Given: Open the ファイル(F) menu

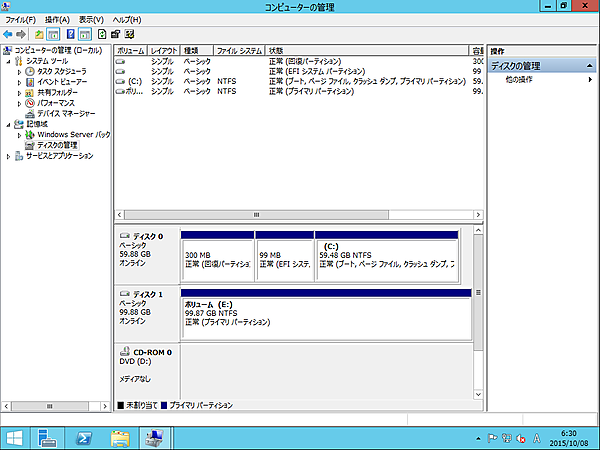Looking at the screenshot, I should pyautogui.click(x=20, y=20).
